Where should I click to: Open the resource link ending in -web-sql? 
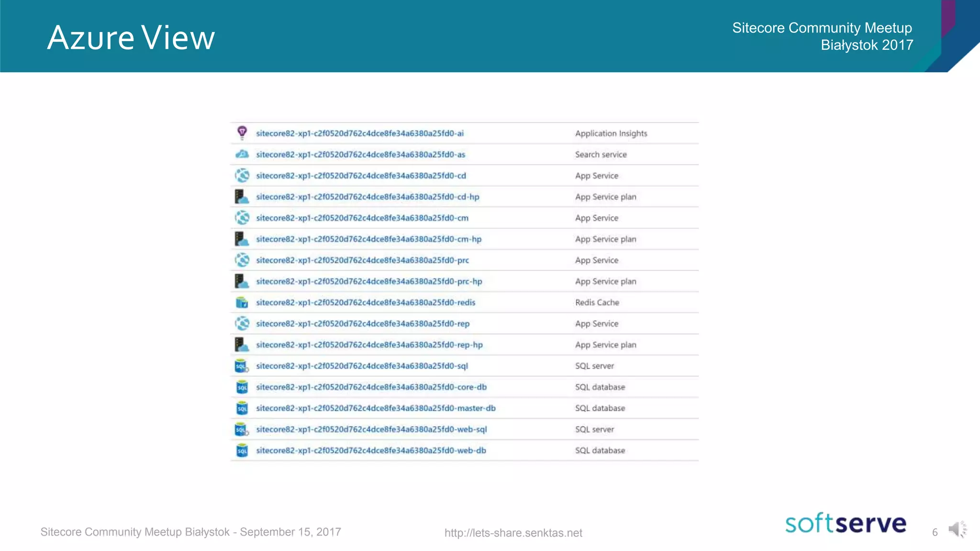click(x=371, y=430)
